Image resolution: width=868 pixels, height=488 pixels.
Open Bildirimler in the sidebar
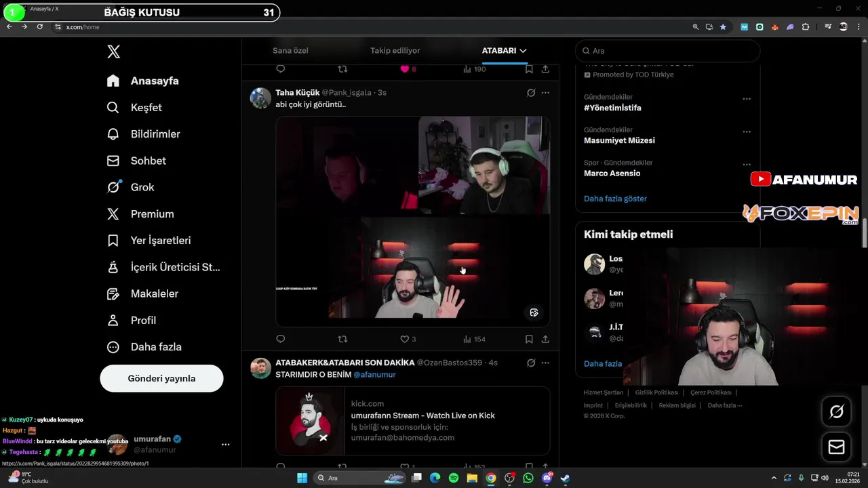click(x=144, y=134)
